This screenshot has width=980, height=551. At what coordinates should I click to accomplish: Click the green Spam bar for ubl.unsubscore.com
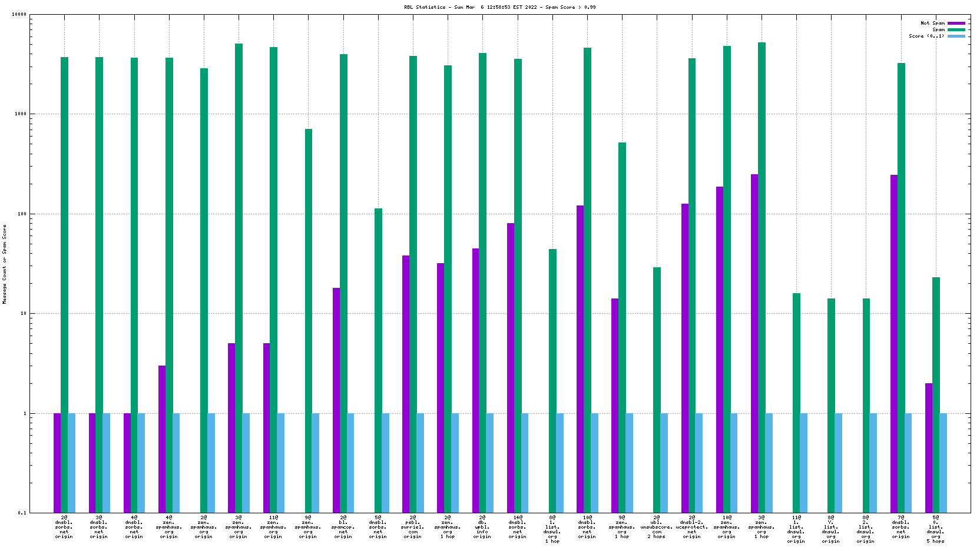coord(657,389)
